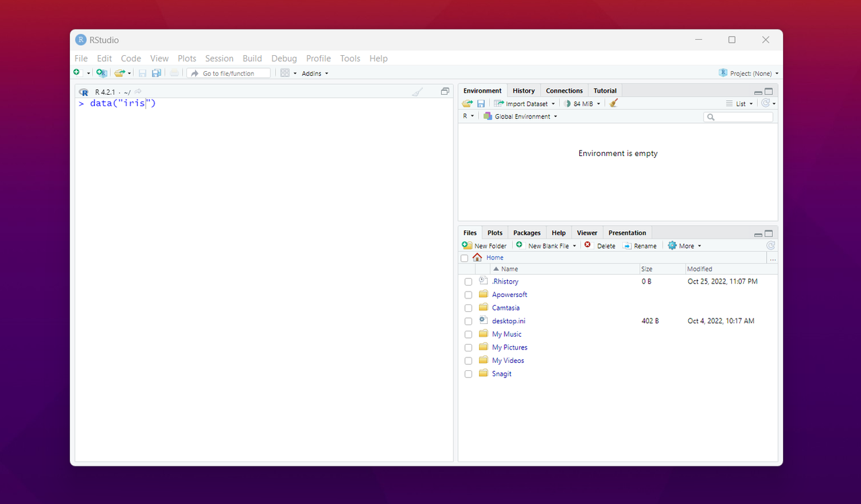Open the Global Environment dropdown
The height and width of the screenshot is (504, 861).
coord(521,116)
